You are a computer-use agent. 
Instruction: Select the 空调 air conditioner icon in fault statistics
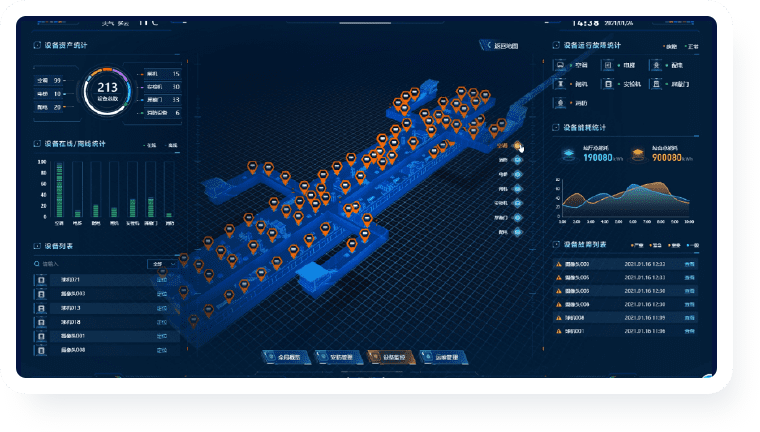click(x=560, y=65)
